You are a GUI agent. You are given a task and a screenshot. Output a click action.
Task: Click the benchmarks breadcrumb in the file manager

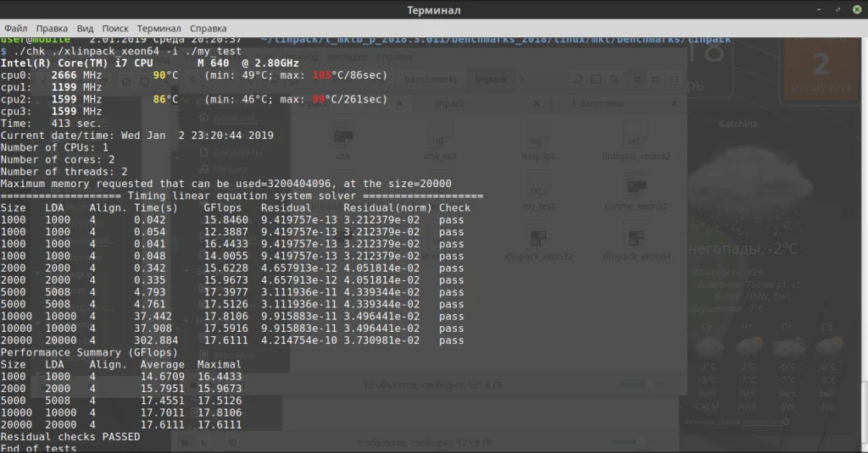(431, 79)
